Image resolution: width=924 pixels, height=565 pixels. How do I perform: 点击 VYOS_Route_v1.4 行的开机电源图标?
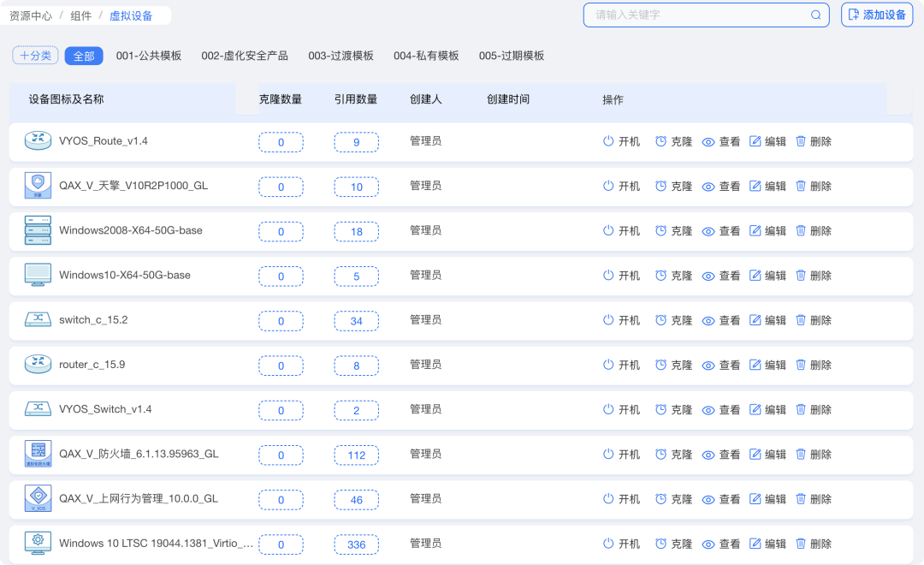point(607,141)
